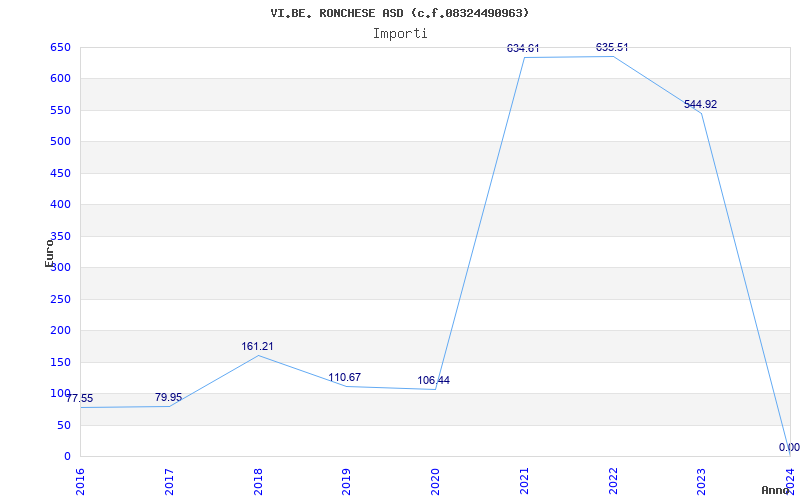Click the 150 y-axis value
This screenshot has width=800, height=500.
[60, 362]
